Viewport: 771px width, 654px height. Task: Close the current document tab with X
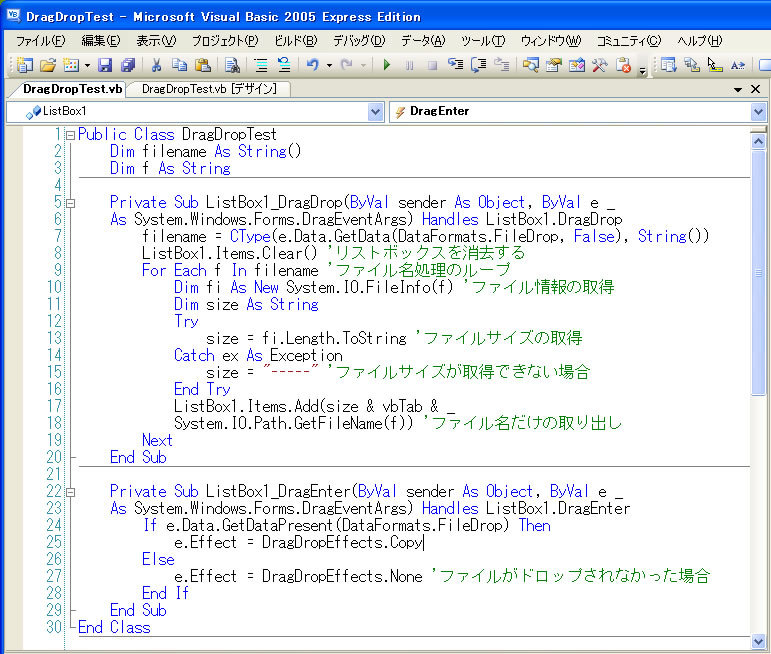click(756, 89)
